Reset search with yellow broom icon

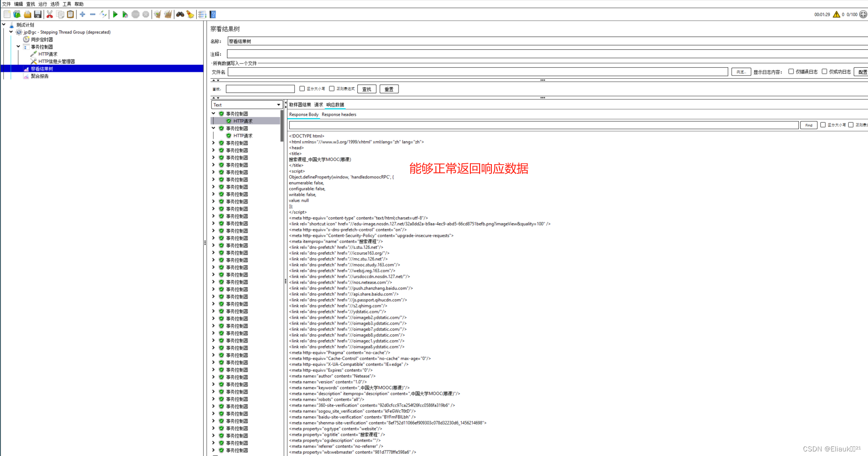(x=190, y=15)
